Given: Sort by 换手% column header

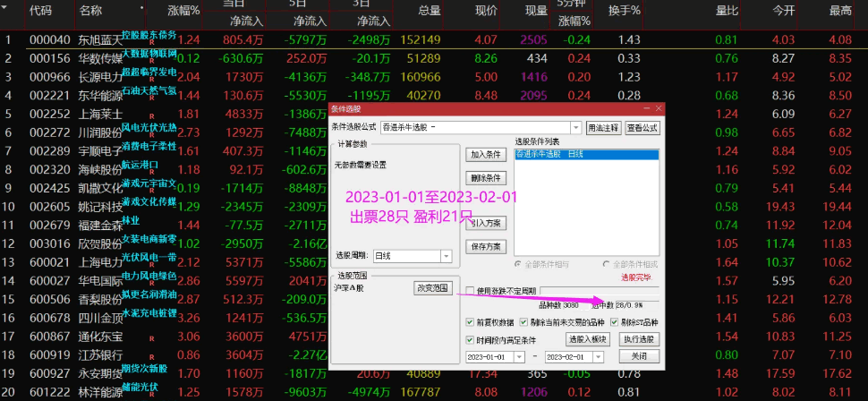Looking at the screenshot, I should (624, 10).
